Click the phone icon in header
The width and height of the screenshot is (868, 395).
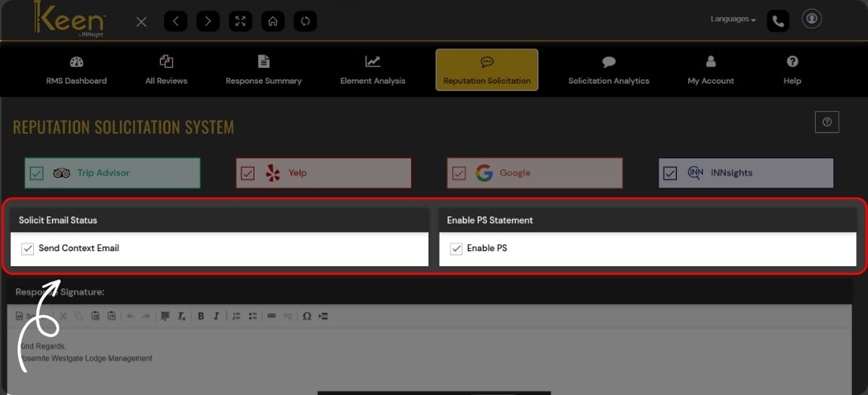click(x=778, y=21)
